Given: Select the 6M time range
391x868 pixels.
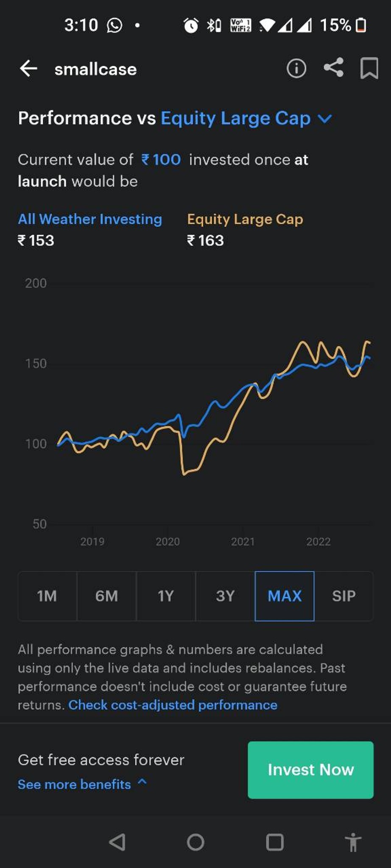Looking at the screenshot, I should [106, 596].
